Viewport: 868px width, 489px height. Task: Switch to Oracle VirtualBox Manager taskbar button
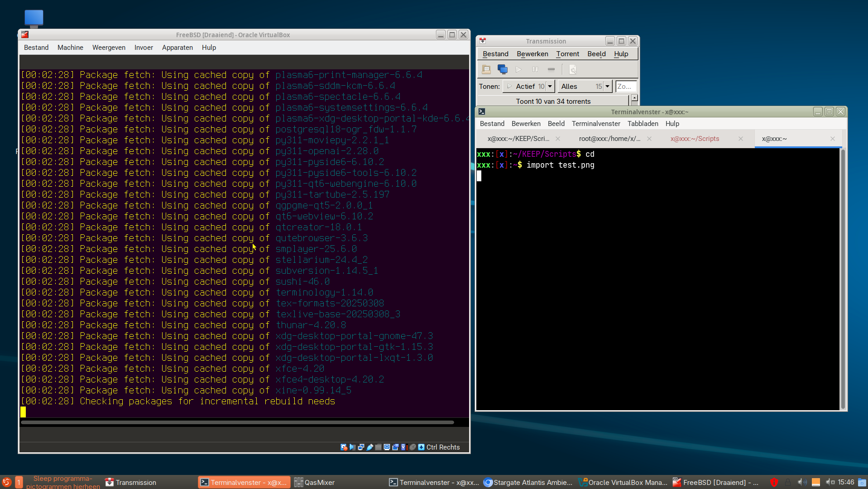tap(623, 482)
